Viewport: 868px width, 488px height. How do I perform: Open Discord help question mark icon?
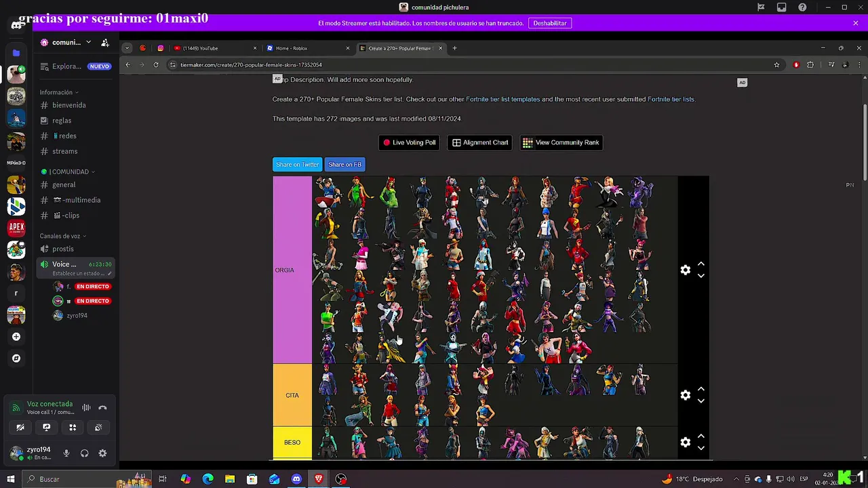coord(803,7)
